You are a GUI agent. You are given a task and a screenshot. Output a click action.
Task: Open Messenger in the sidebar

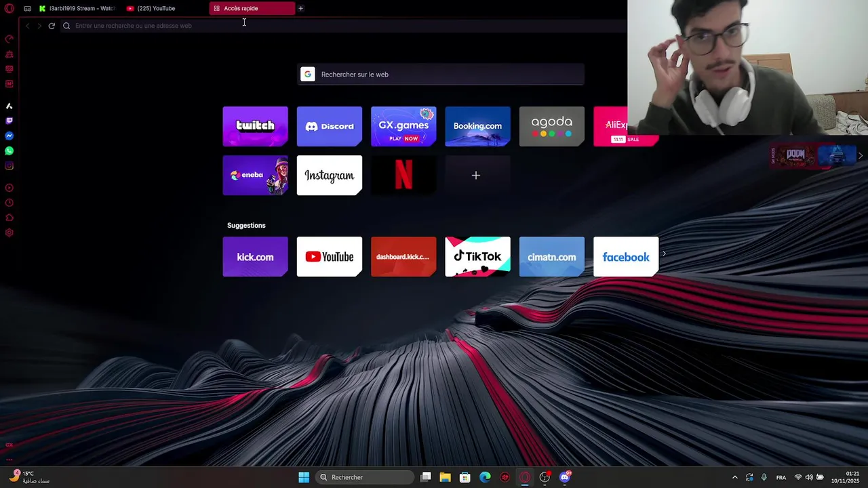(x=9, y=136)
